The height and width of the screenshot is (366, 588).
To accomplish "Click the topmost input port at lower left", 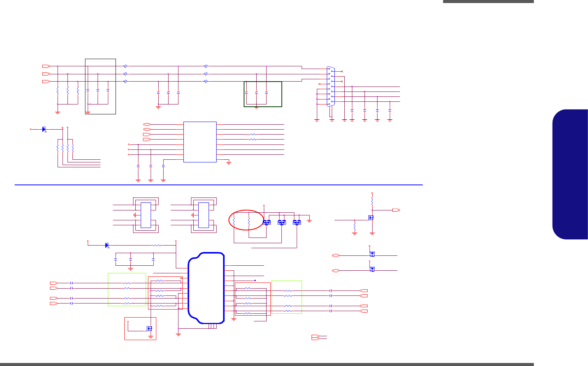I will click(x=54, y=283).
